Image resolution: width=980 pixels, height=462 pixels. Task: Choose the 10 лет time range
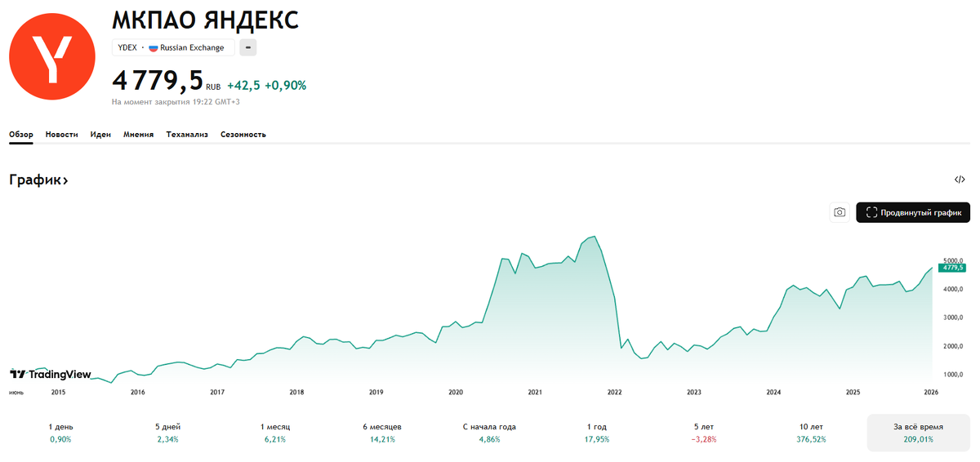tap(811, 433)
